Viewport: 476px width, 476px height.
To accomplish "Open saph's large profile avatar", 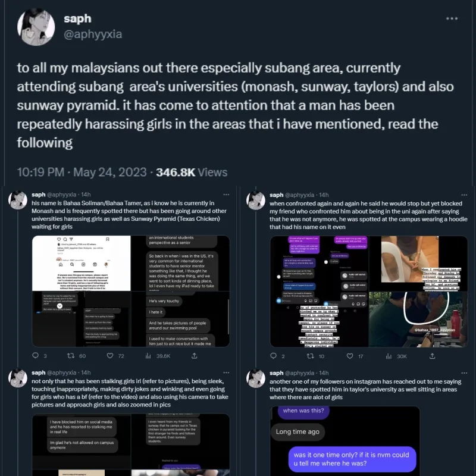I will pos(36,27).
